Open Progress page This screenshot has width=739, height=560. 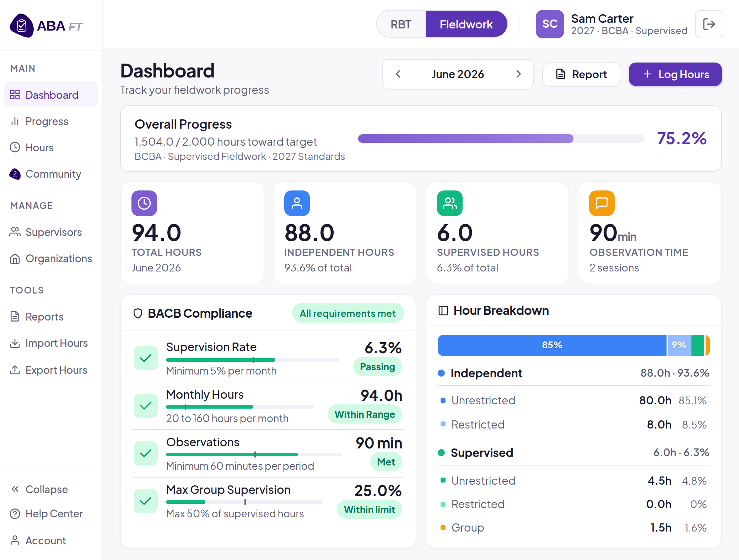[51, 121]
